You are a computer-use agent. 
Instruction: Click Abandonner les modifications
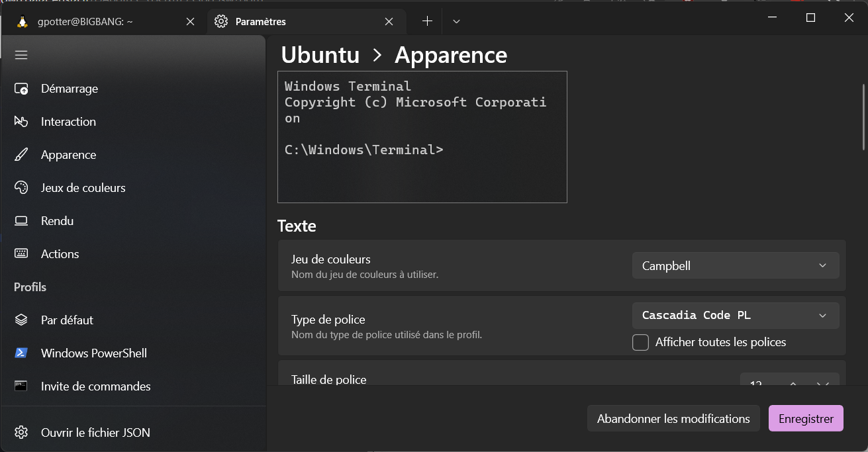[x=673, y=418]
